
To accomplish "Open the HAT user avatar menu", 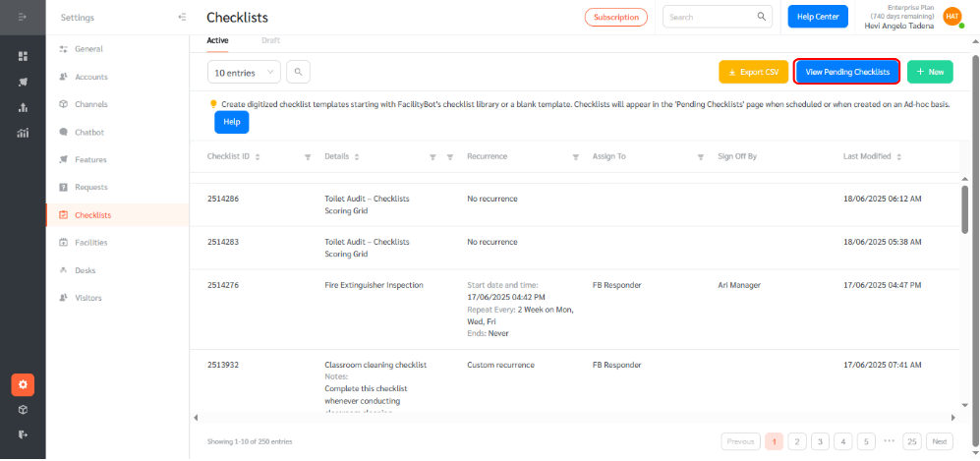I will tap(951, 16).
